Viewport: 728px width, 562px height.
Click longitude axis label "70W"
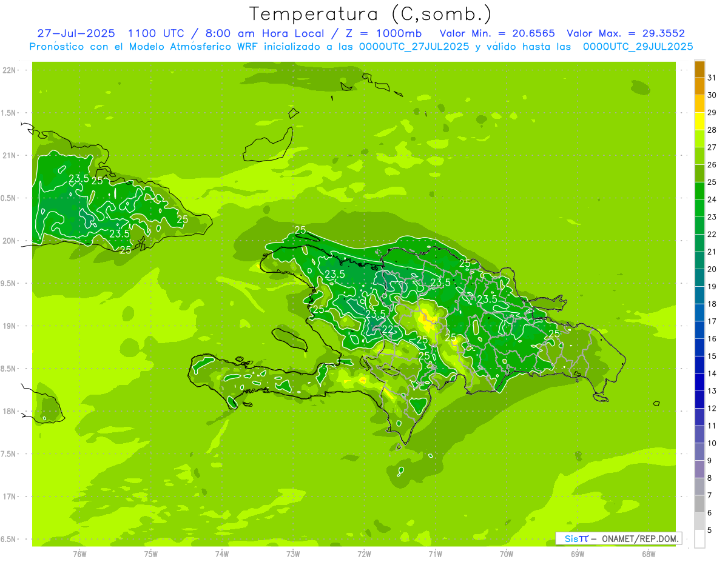[x=507, y=554]
